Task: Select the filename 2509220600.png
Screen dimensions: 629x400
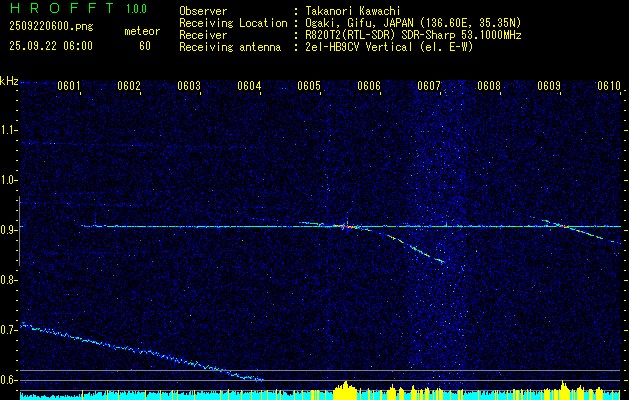Action: point(51,27)
